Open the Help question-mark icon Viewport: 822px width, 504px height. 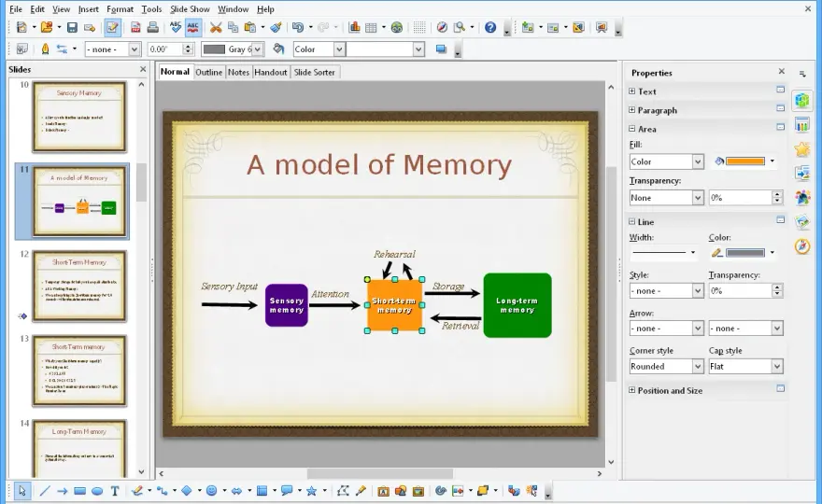pos(490,27)
